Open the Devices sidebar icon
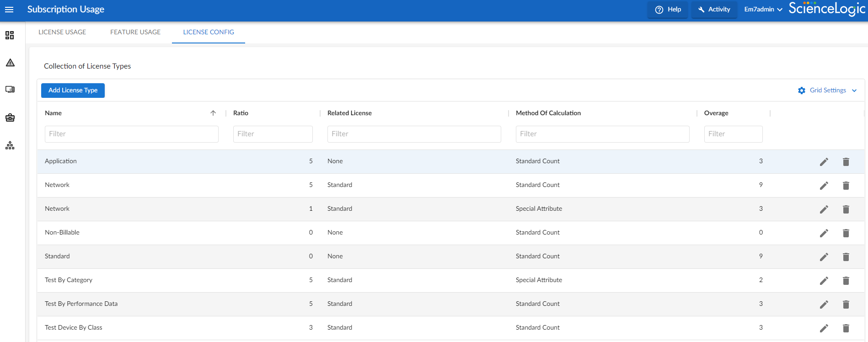 pos(10,90)
